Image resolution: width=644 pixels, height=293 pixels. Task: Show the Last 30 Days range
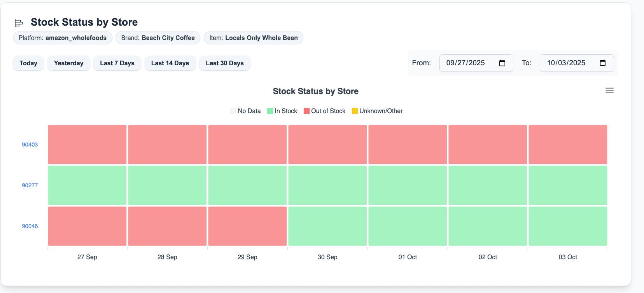coord(224,63)
